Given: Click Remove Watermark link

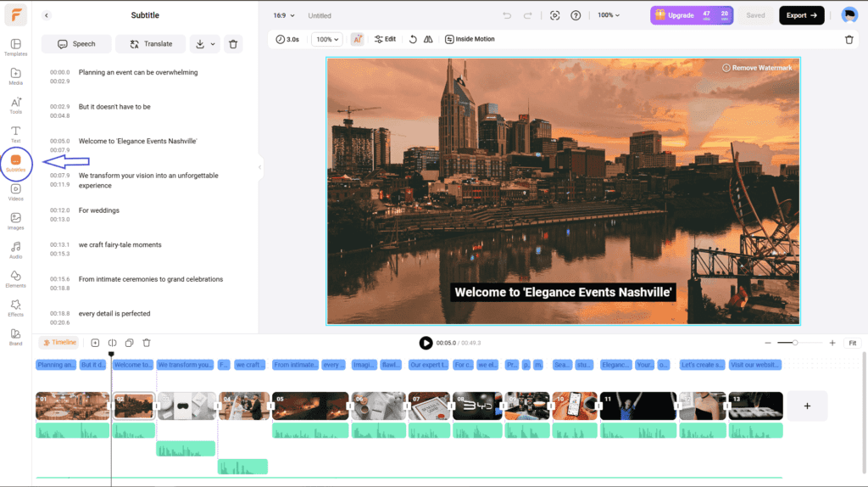Looking at the screenshot, I should (757, 68).
